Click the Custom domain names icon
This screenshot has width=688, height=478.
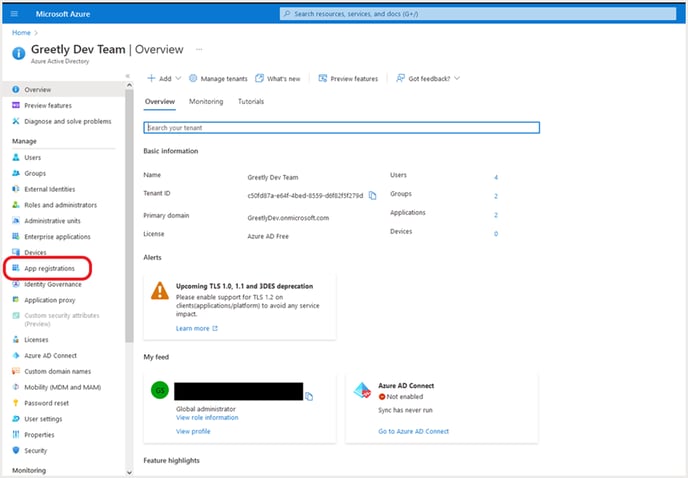[x=16, y=371]
